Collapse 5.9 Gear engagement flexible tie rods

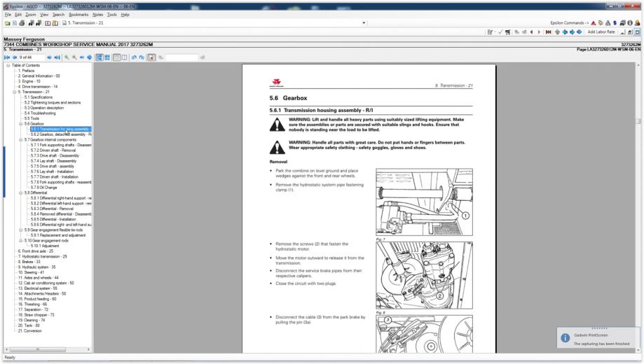21,230
